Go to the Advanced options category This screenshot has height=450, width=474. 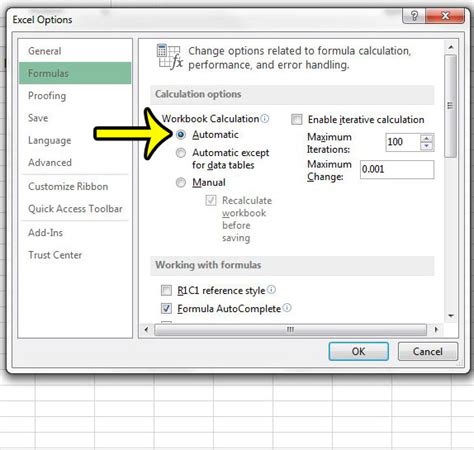(x=75, y=163)
